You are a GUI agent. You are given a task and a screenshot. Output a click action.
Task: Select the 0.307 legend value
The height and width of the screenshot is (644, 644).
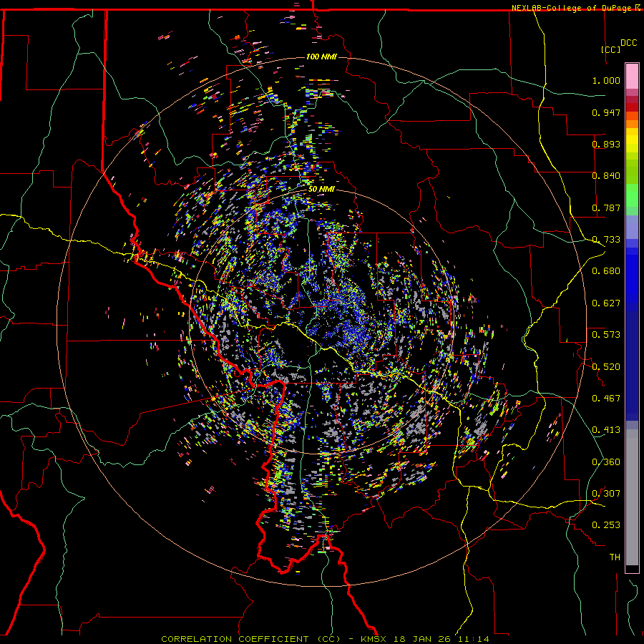coord(606,494)
